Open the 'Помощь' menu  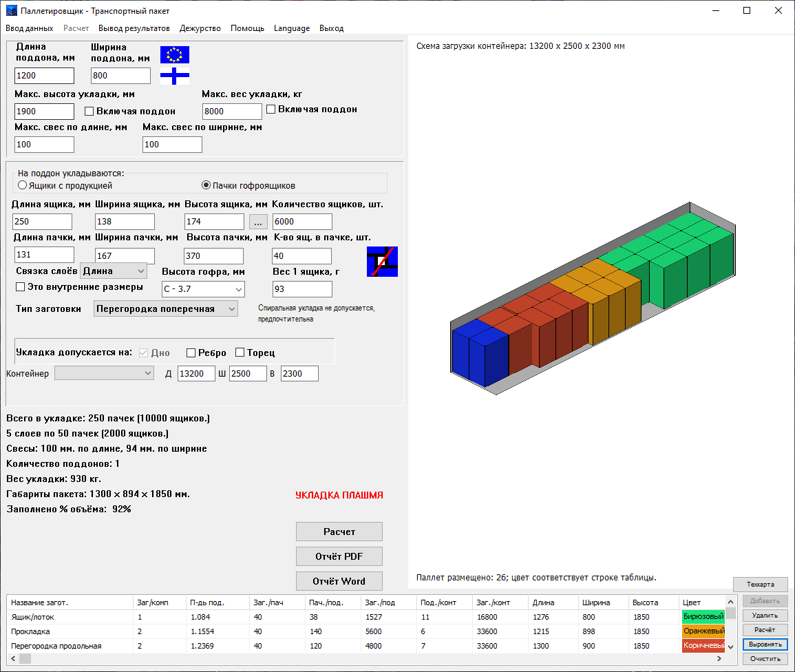[247, 28]
